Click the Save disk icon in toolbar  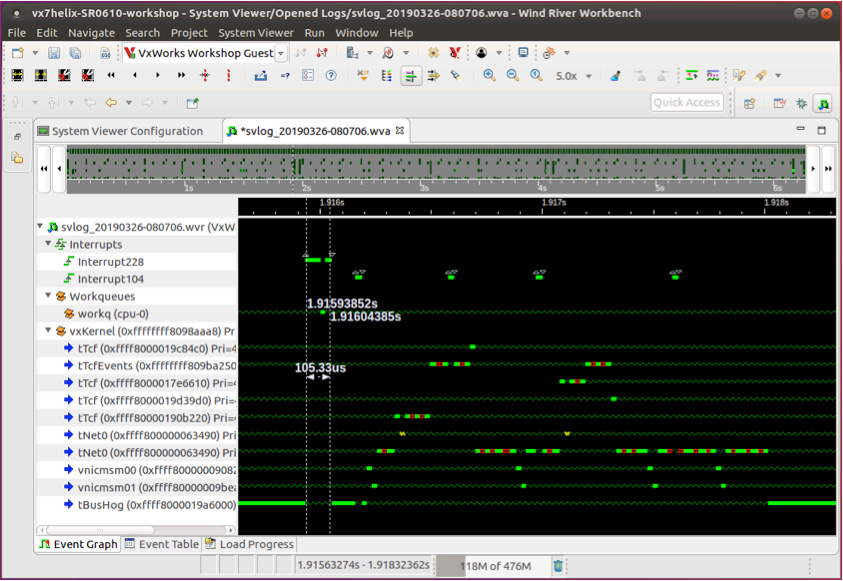[x=54, y=53]
